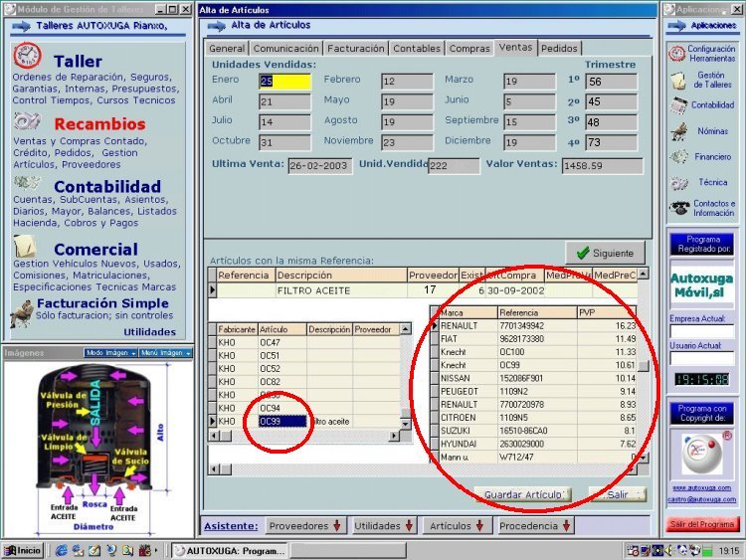Click scroll-up arrow of Referencia grid
The image size is (746, 560).
click(643, 274)
